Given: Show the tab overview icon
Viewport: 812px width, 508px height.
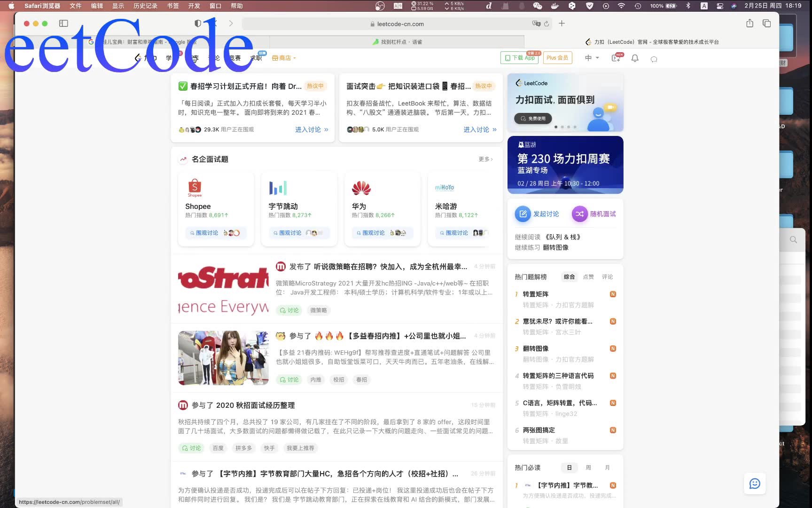Looking at the screenshot, I should pyautogui.click(x=766, y=23).
